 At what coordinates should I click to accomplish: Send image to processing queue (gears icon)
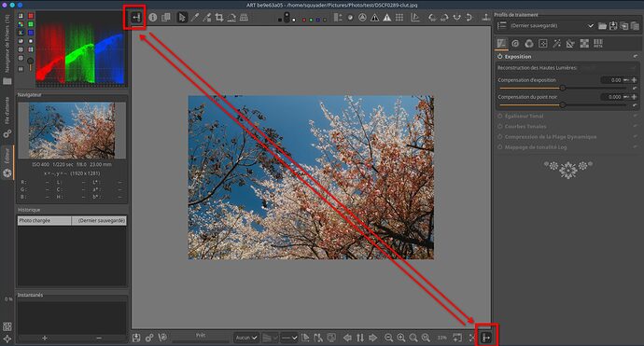click(149, 338)
